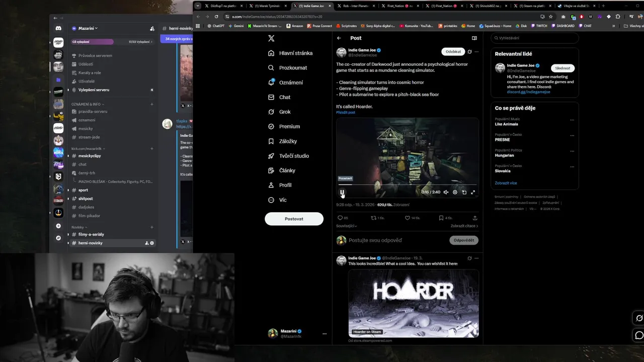Screen dimensions: 644x362
Task: Open the Hoarder on Steam card
Action: [414, 303]
